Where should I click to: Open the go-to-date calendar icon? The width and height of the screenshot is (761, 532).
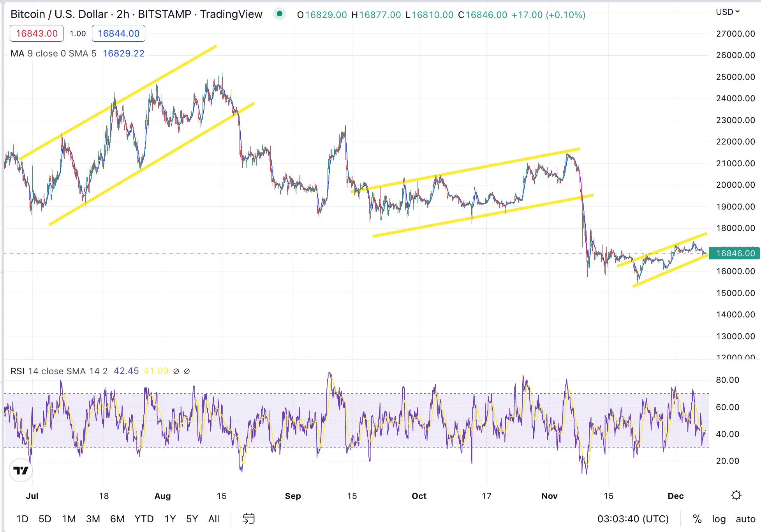click(x=248, y=519)
